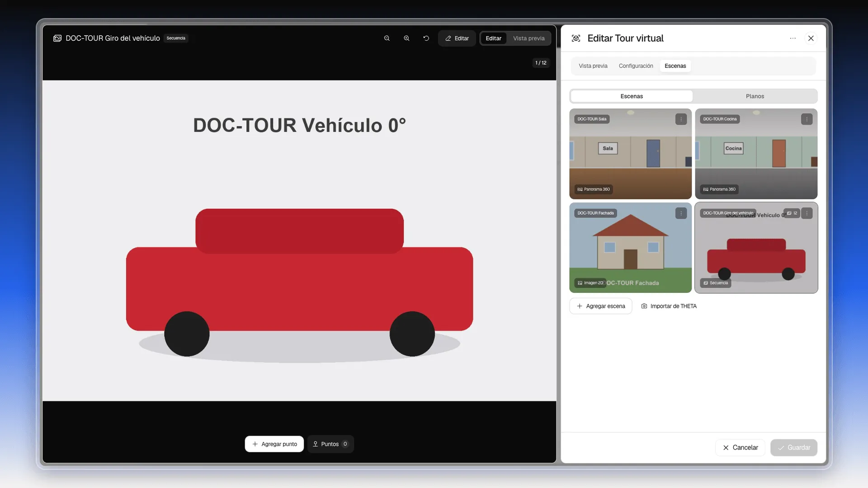Click the Editar button with pencil icon
The width and height of the screenshot is (868, 488).
pos(457,38)
